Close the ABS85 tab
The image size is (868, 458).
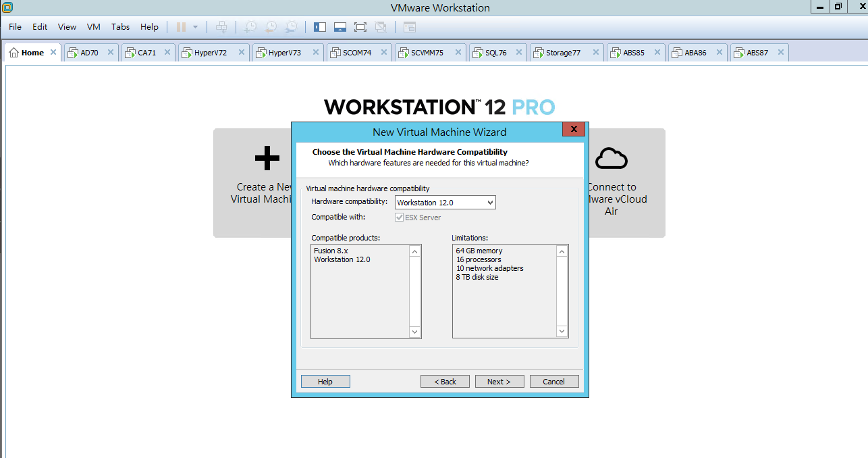(x=657, y=52)
